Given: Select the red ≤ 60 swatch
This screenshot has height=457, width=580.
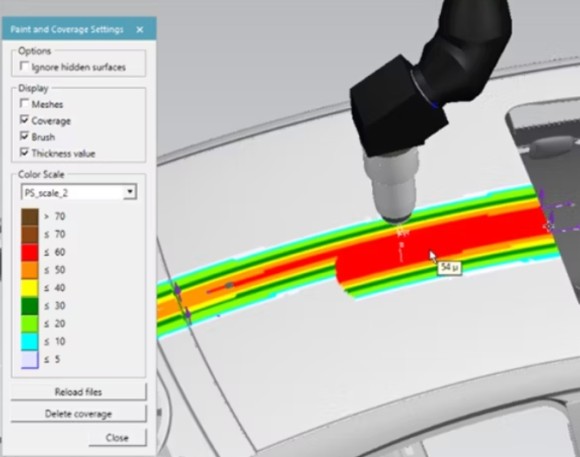Looking at the screenshot, I should (x=30, y=252).
